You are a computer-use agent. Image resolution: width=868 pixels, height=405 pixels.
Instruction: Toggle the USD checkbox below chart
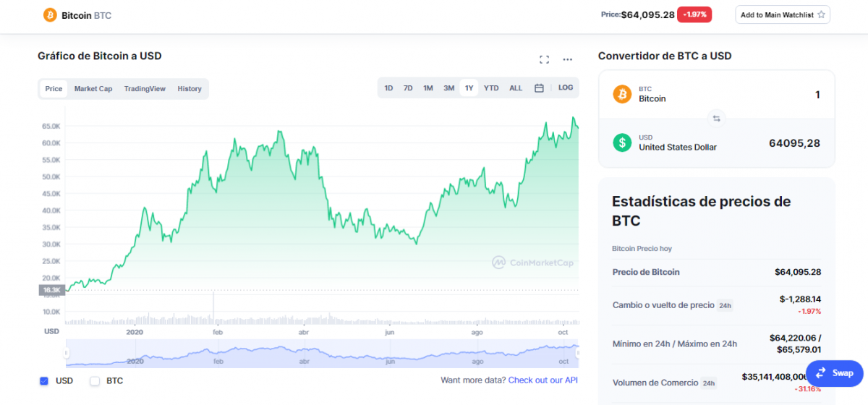coord(44,380)
